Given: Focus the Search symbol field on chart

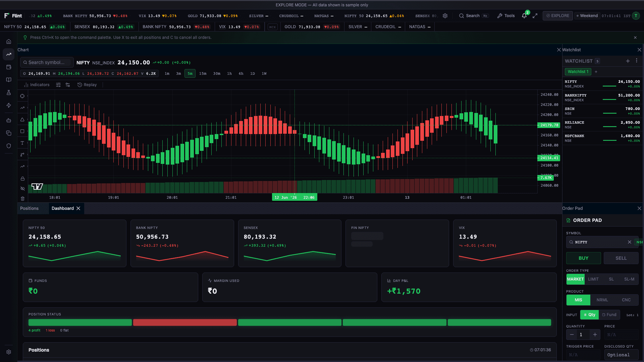Looking at the screenshot, I should pos(47,62).
